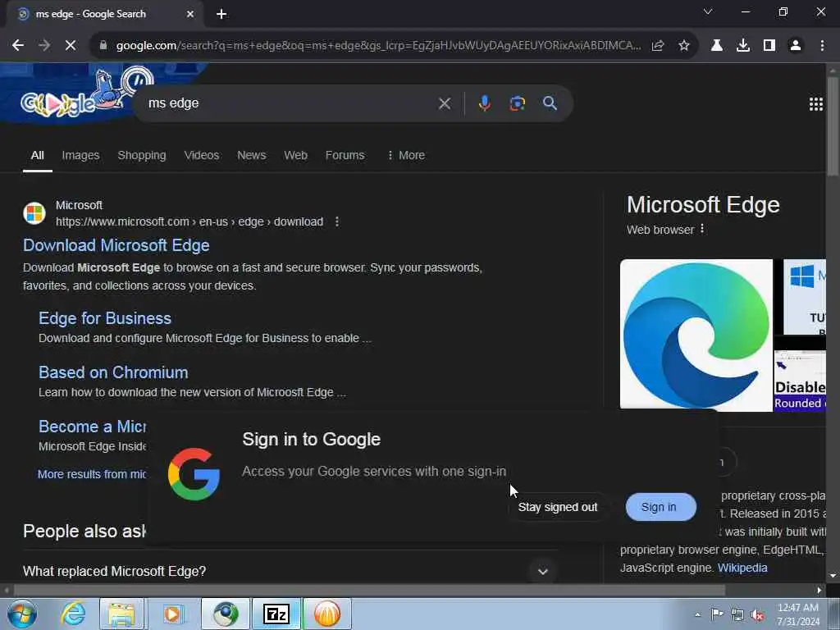840x630 pixels.
Task: Open the Based on Chromium link
Action: pos(113,372)
